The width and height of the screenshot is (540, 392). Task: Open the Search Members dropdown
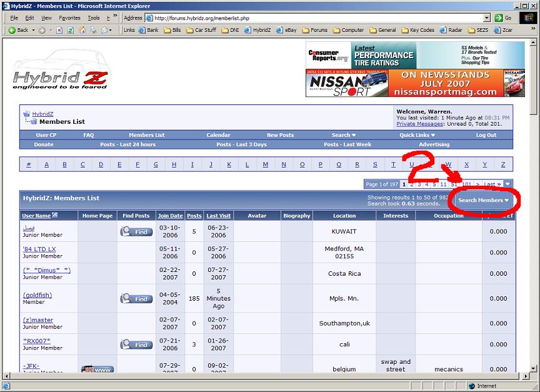tap(483, 200)
